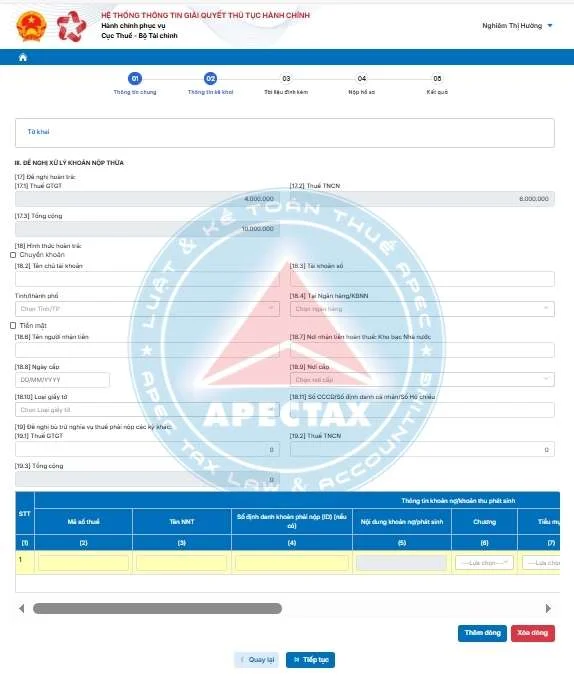
Task: Click the [19.2] Thuế TNCN offset field
Action: (422, 449)
